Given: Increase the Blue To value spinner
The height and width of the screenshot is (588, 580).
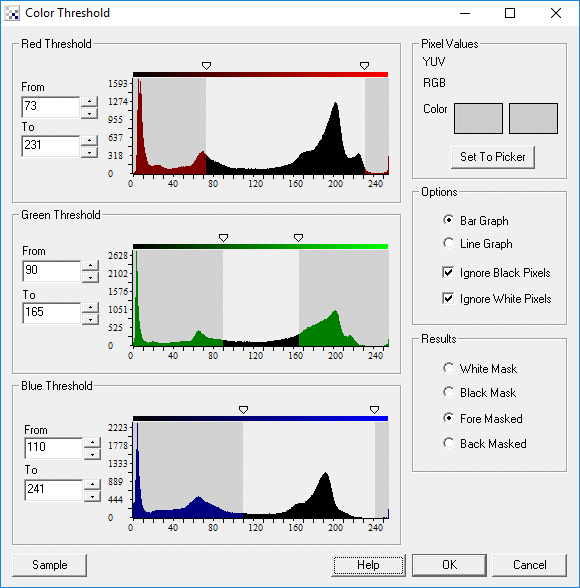Looking at the screenshot, I should point(92,484).
